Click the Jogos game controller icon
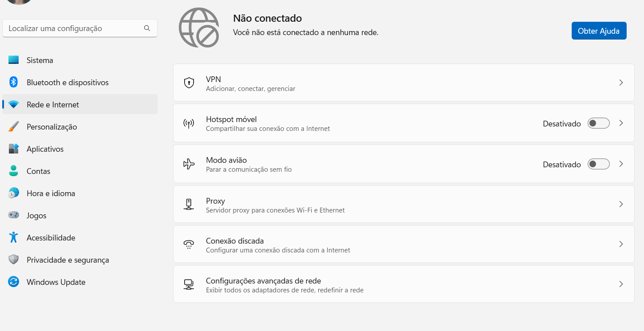 (x=14, y=215)
